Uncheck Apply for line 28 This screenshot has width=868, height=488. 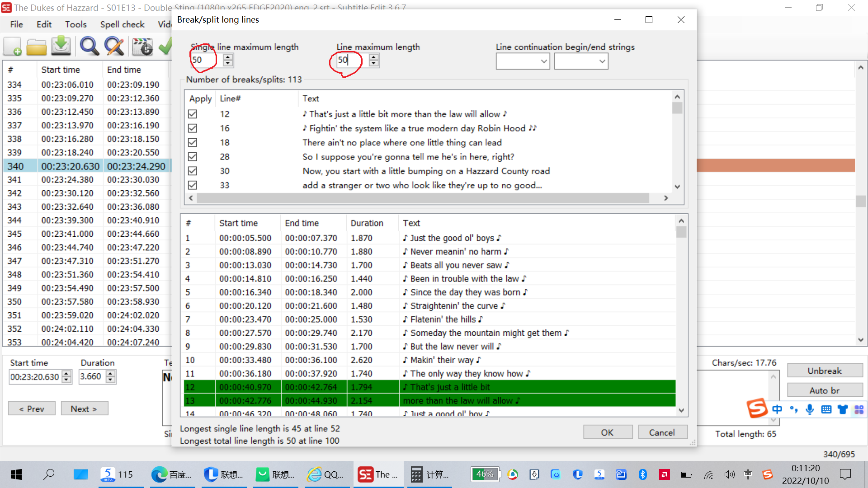193,157
